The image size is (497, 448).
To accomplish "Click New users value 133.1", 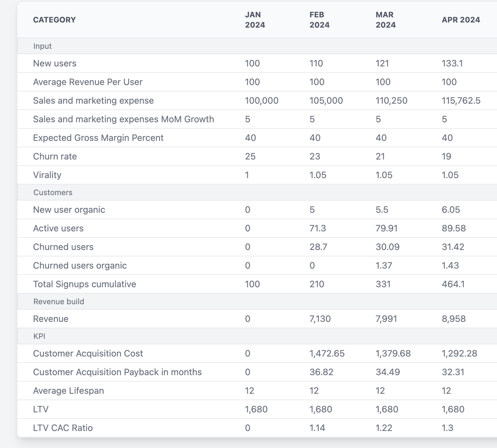I will click(452, 63).
